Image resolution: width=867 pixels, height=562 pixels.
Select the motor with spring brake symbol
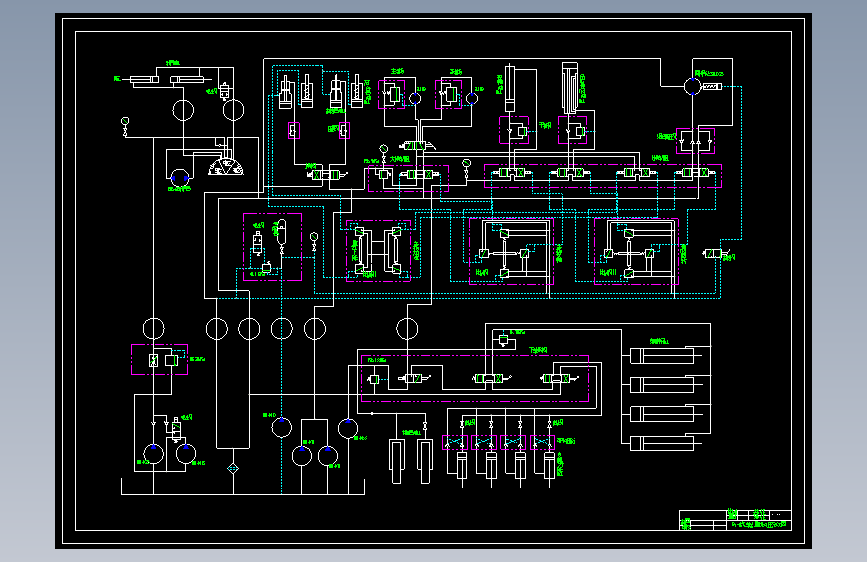pos(703,86)
